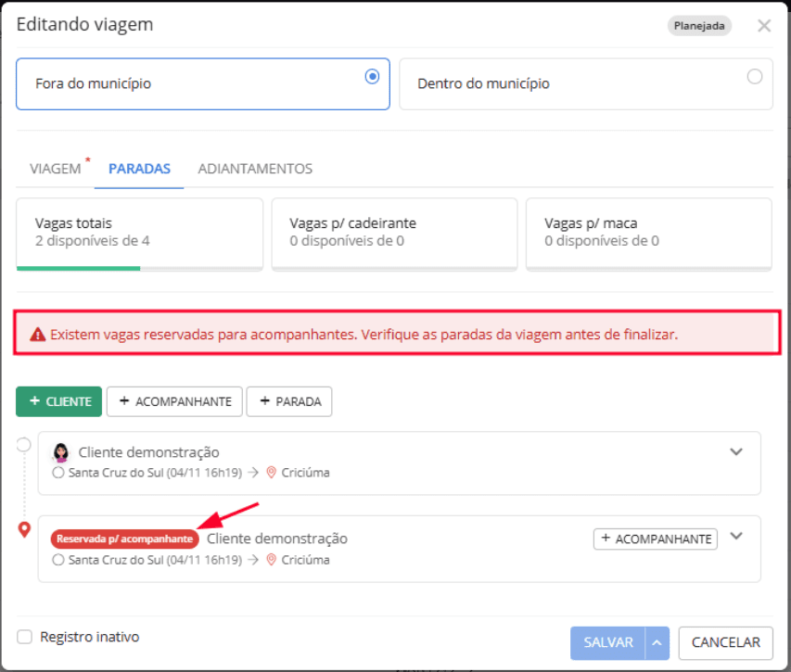The height and width of the screenshot is (672, 791).
Task: Open the ADIANTAMENTOS tab
Action: coord(255,169)
